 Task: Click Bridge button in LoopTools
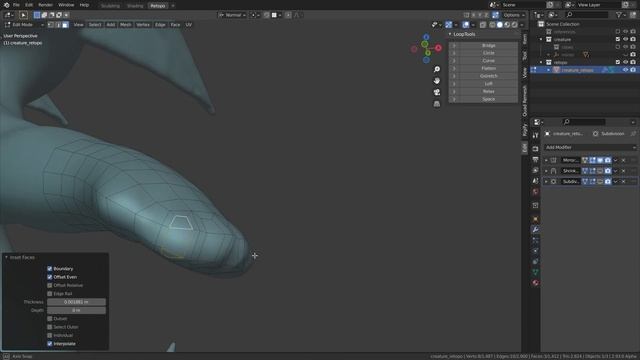point(488,45)
